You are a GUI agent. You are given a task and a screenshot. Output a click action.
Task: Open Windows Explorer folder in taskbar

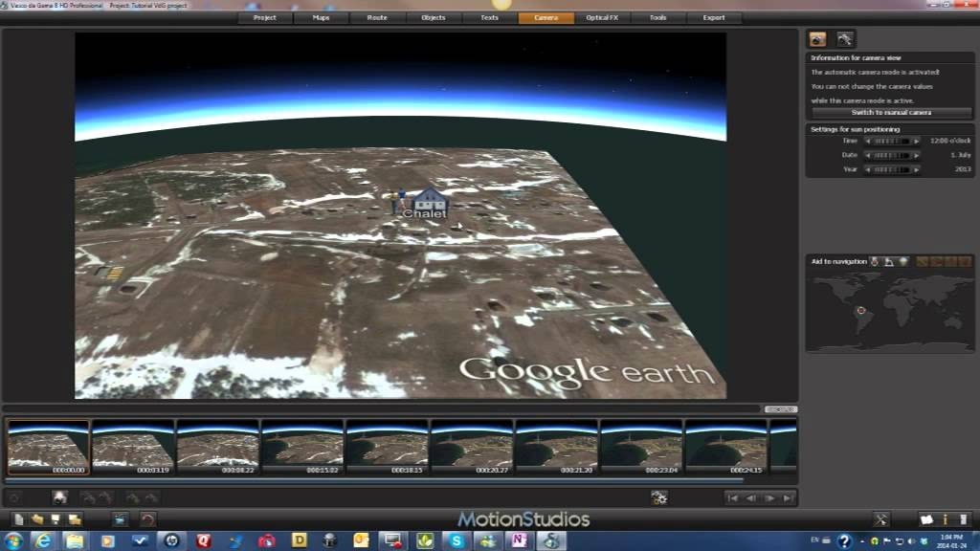(75, 540)
